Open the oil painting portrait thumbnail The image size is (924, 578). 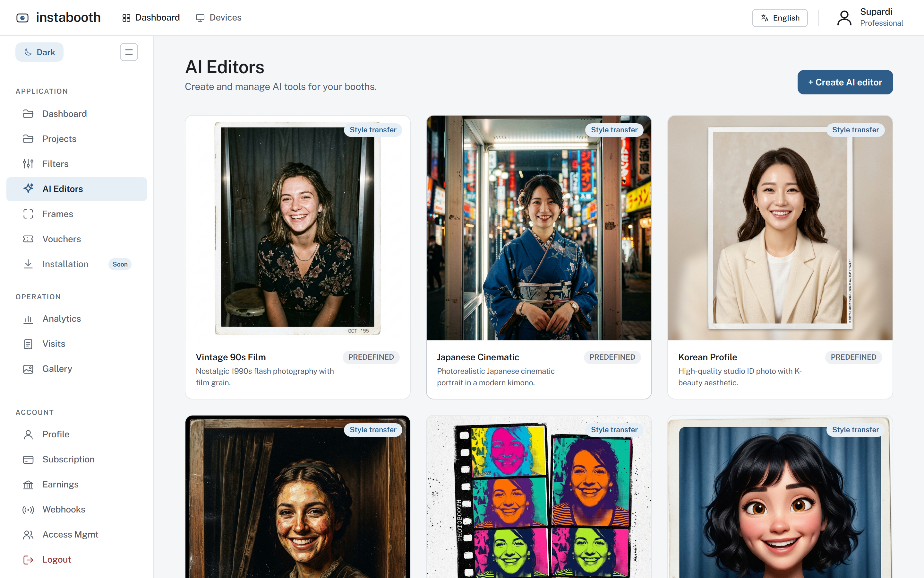point(298,497)
